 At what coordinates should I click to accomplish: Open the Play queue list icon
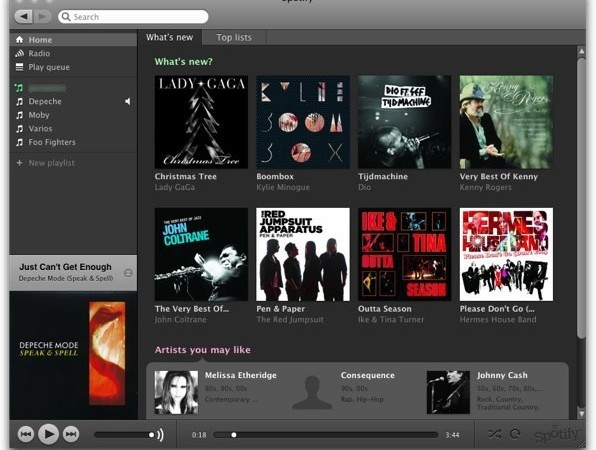19,67
